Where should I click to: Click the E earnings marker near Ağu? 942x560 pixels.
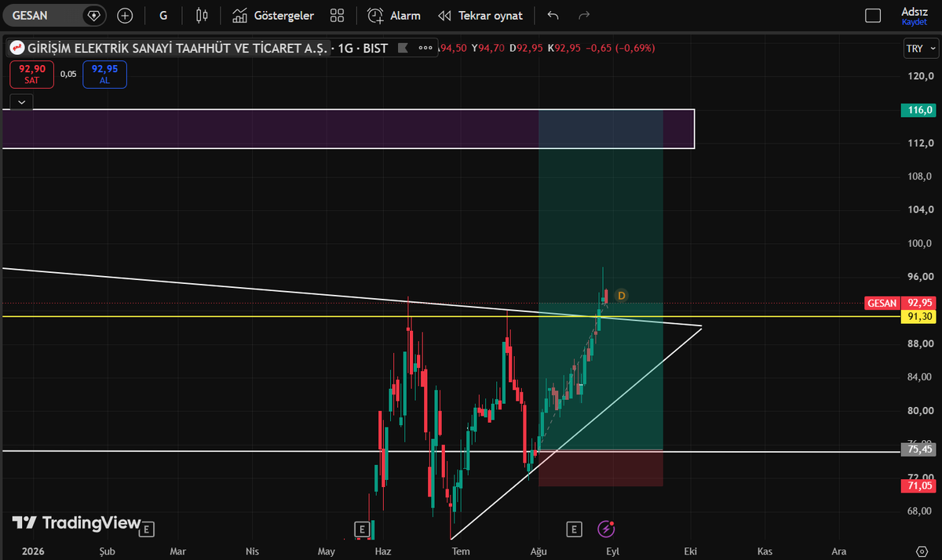pyautogui.click(x=575, y=529)
